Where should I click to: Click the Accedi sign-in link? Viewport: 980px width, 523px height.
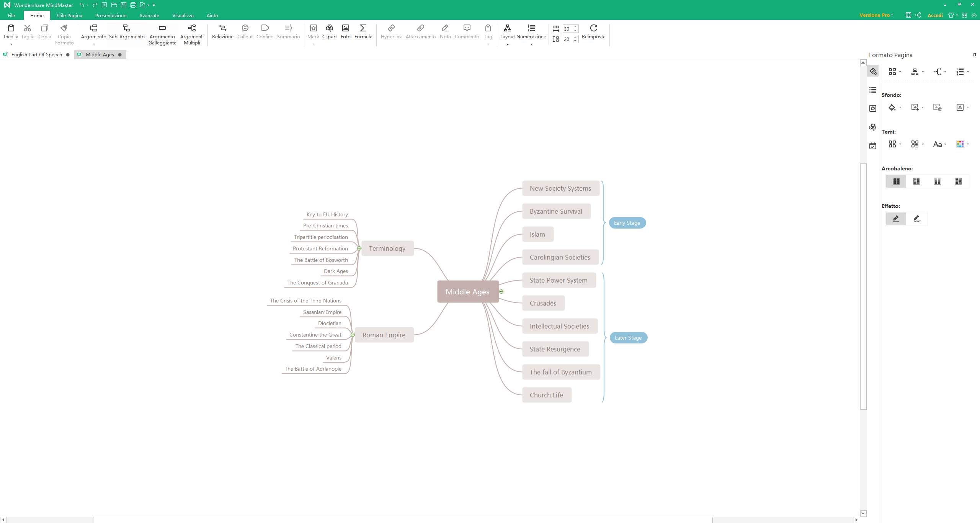[935, 15]
